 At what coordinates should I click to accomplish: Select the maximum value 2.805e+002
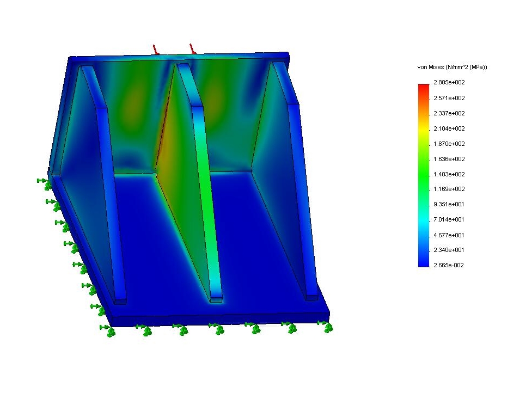pos(449,82)
